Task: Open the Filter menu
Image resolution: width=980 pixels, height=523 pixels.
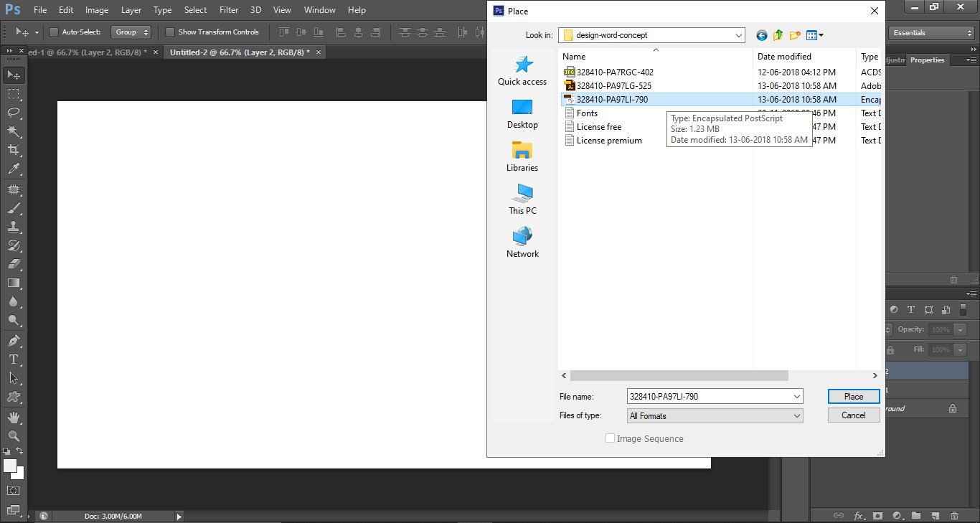Action: [x=228, y=9]
